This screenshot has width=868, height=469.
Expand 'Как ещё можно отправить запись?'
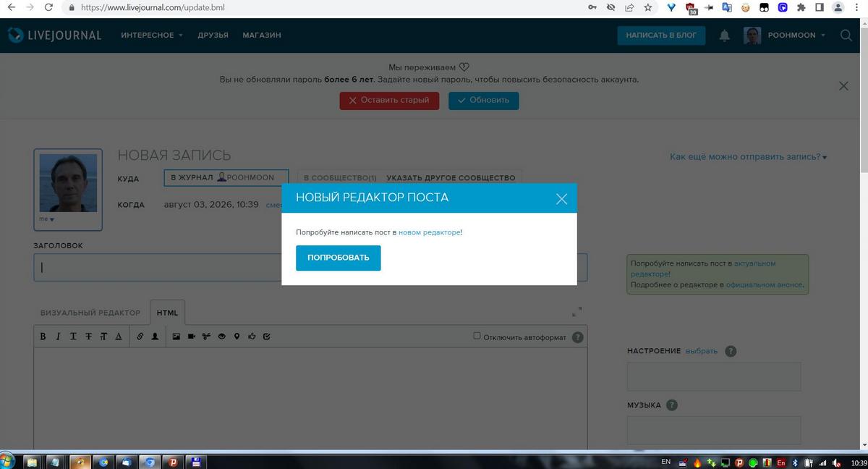pos(748,156)
